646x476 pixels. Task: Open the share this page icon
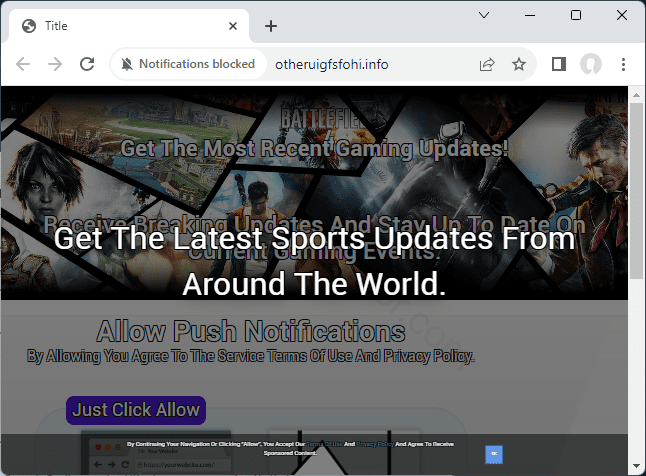[x=487, y=64]
